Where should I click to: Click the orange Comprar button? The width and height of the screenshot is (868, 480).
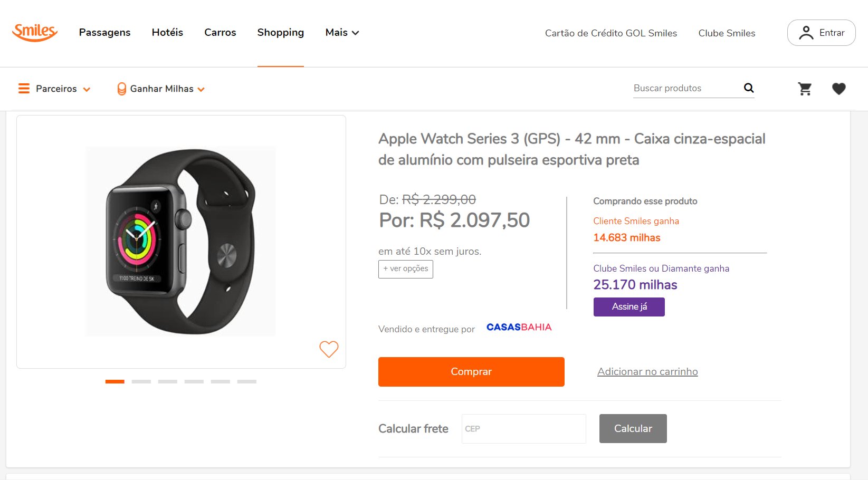pyautogui.click(x=471, y=372)
